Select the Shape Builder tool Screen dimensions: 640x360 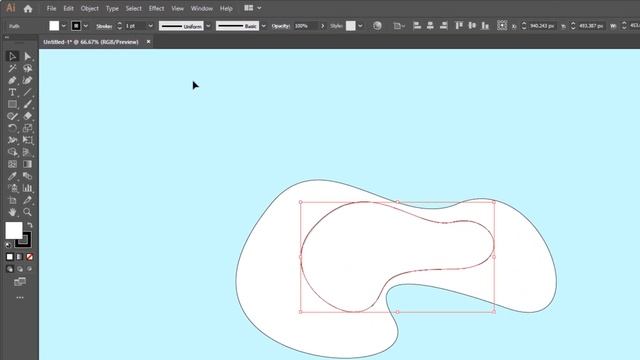(x=12, y=152)
